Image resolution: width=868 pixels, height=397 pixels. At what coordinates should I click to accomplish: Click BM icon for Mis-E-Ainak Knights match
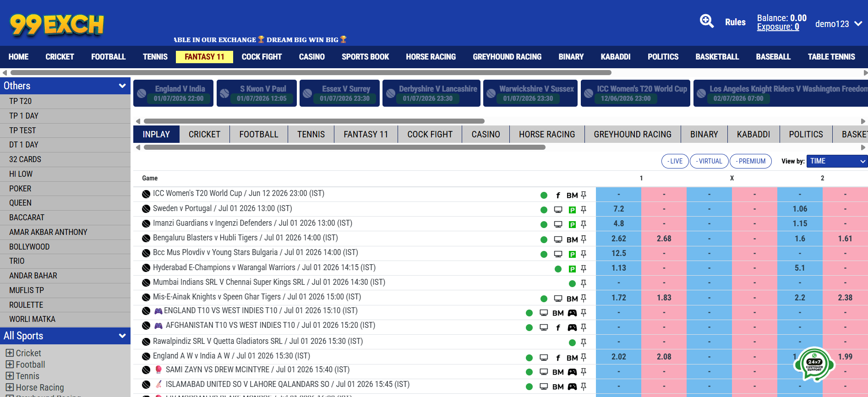point(572,299)
